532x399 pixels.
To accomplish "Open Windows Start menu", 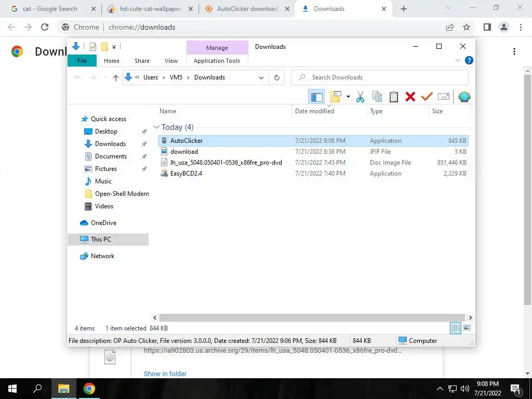I will tap(12, 389).
